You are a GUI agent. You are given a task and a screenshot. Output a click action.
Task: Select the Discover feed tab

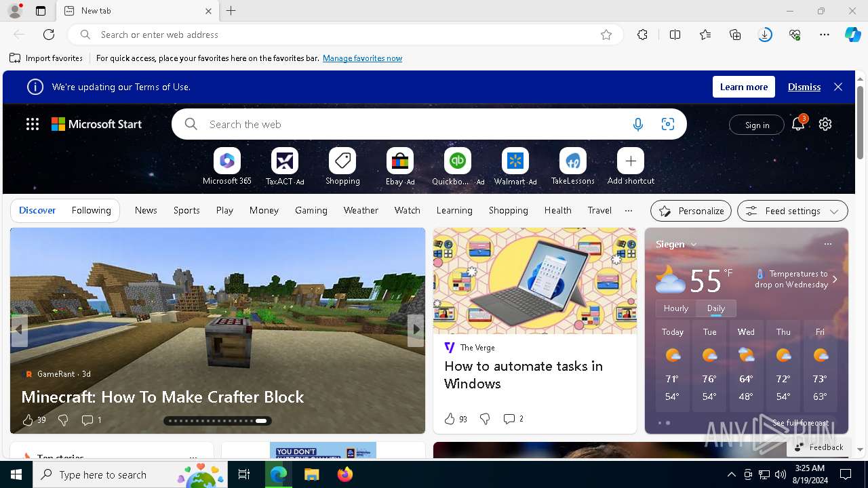point(37,211)
